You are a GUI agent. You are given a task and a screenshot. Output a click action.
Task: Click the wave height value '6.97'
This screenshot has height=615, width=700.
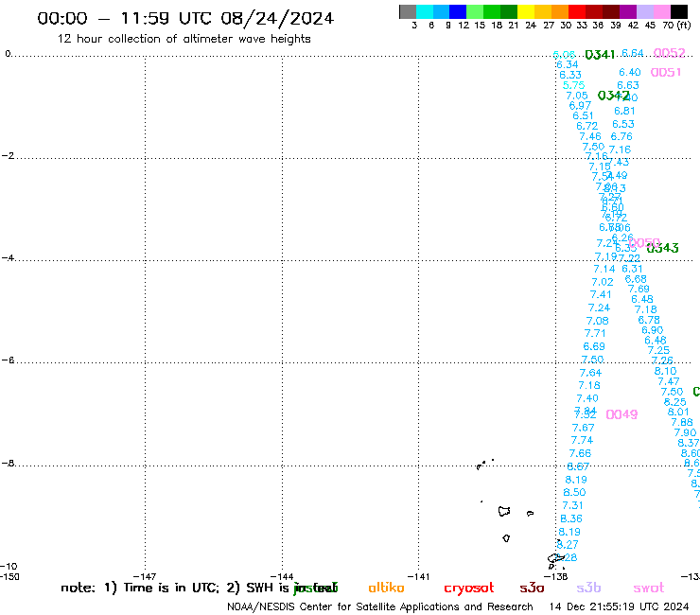580,106
